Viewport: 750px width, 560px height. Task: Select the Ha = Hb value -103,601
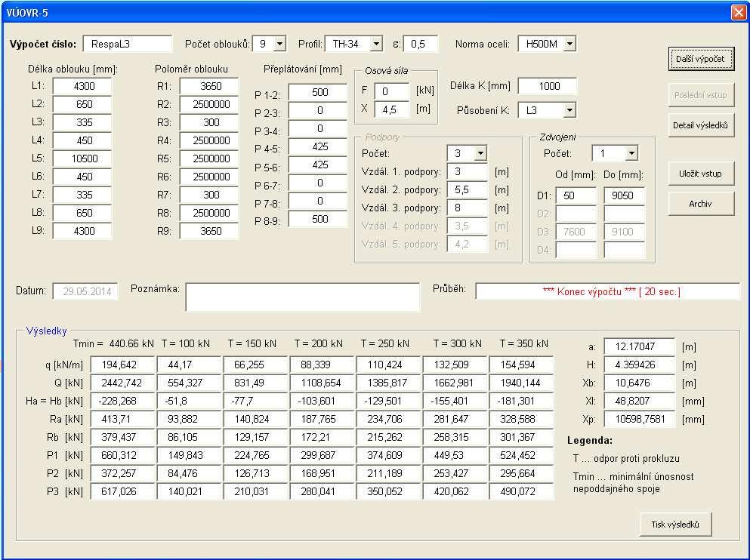pyautogui.click(x=322, y=402)
